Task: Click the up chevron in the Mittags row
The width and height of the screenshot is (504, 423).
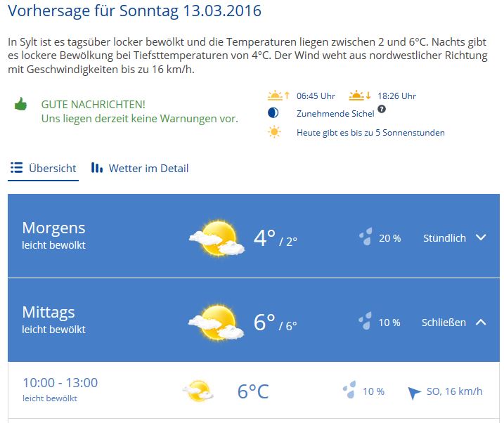Action: coord(481,322)
